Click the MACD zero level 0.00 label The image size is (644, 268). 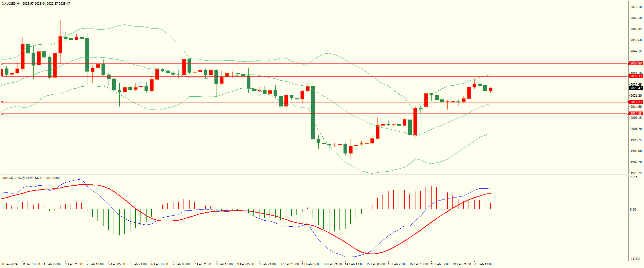(x=633, y=210)
